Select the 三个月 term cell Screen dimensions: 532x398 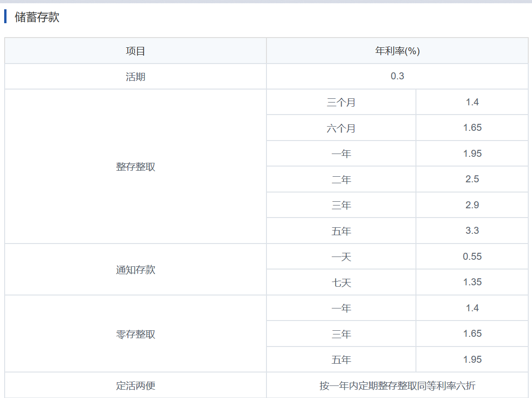(341, 103)
